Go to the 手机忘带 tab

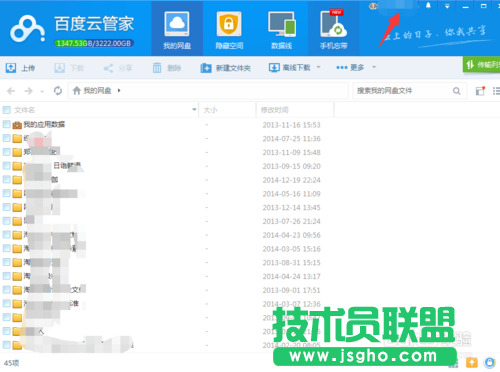click(x=334, y=29)
